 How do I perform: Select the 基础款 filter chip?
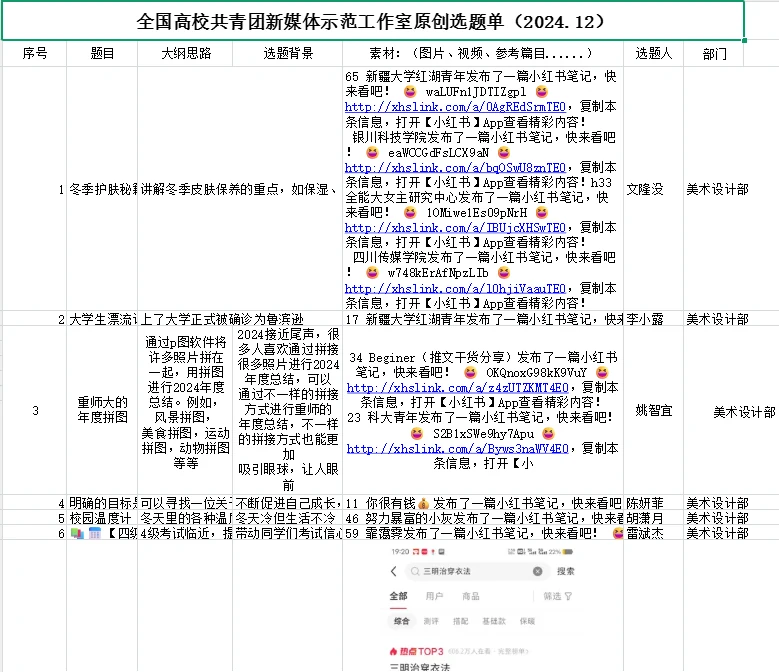(494, 621)
